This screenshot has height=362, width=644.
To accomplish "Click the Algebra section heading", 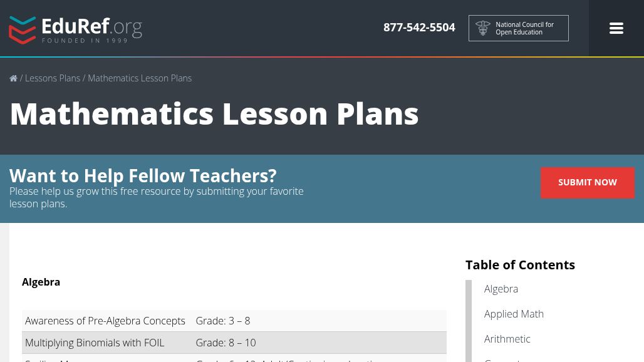I will click(x=41, y=282).
